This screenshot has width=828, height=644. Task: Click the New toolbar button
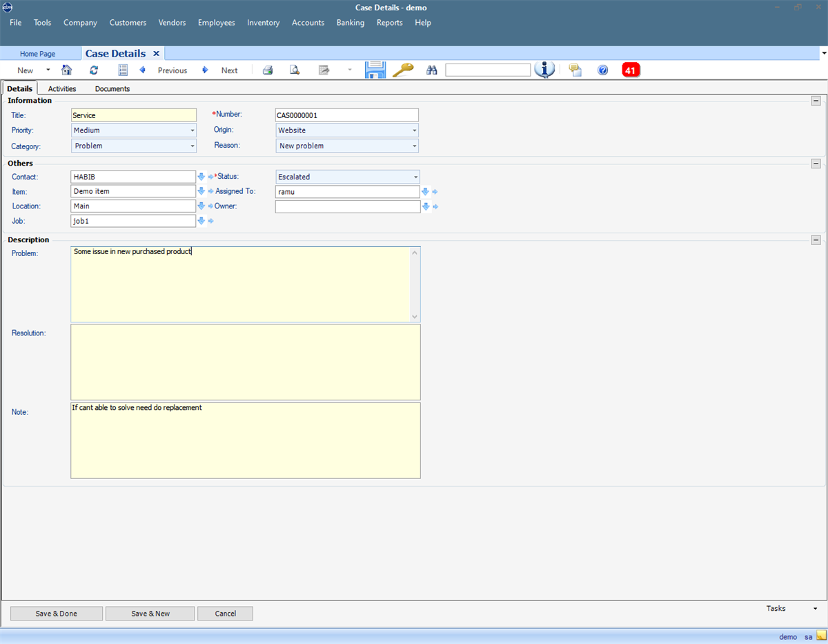point(26,70)
